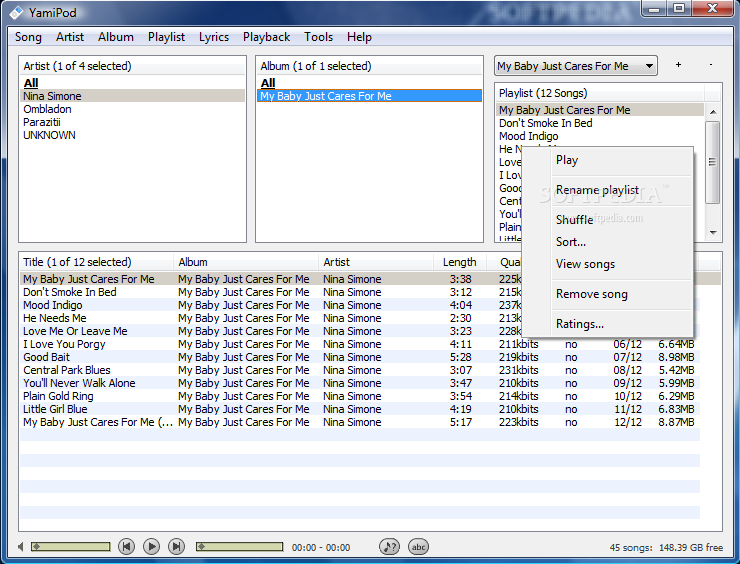Viewport: 740px width, 564px height.
Task: Click the round abc icon
Action: click(x=418, y=547)
